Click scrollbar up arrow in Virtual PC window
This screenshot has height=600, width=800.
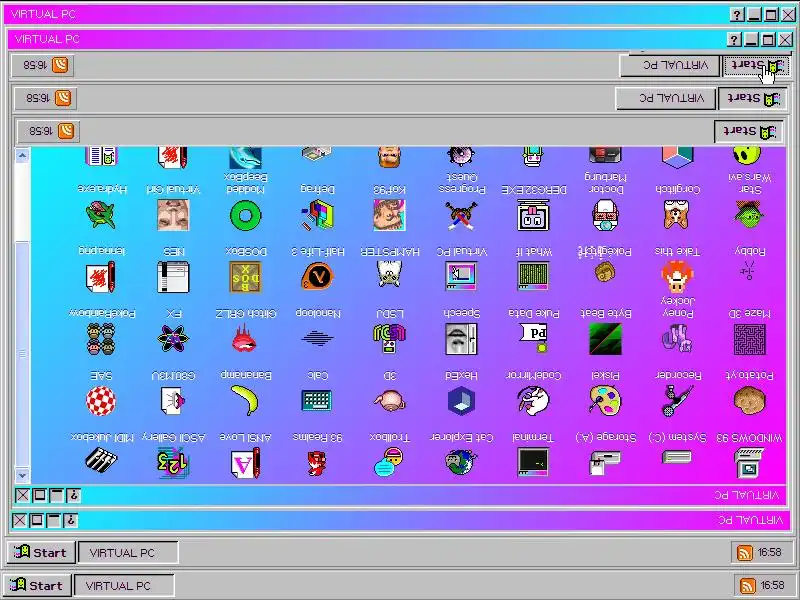click(22, 155)
